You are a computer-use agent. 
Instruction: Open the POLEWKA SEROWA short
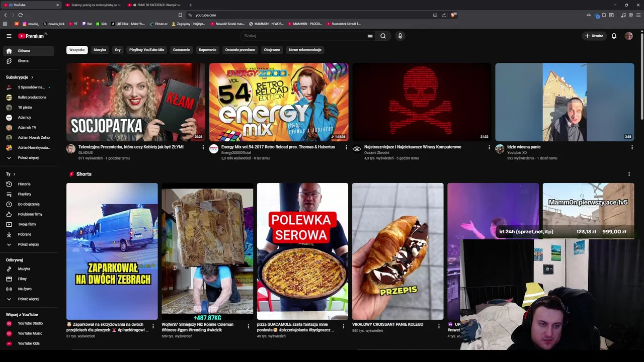(x=302, y=251)
